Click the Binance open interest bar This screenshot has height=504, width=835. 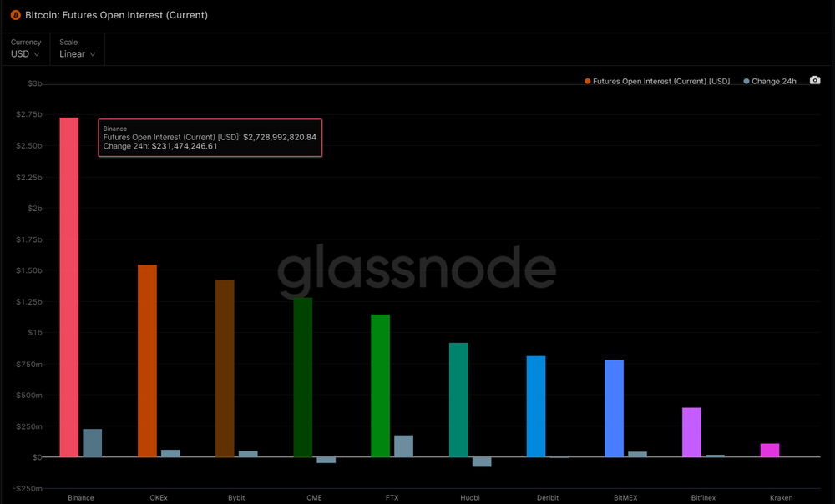[69, 287]
